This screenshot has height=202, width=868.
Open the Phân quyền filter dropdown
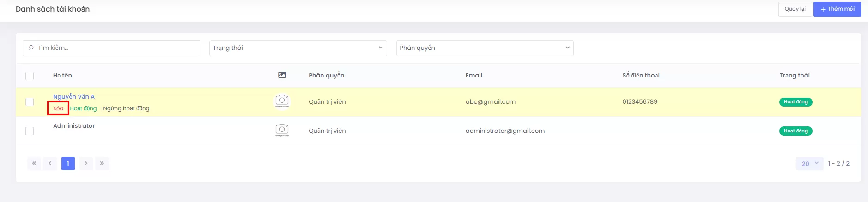tap(485, 48)
